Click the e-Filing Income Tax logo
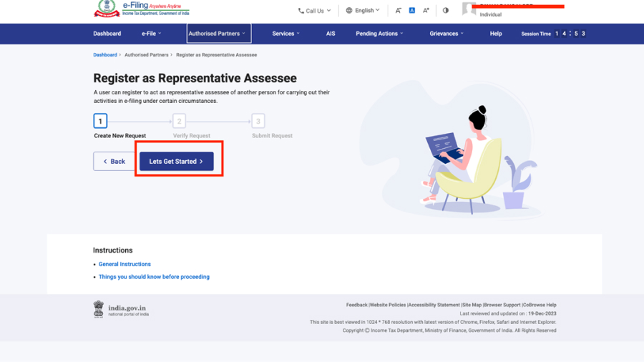The height and width of the screenshot is (362, 644). tap(142, 9)
